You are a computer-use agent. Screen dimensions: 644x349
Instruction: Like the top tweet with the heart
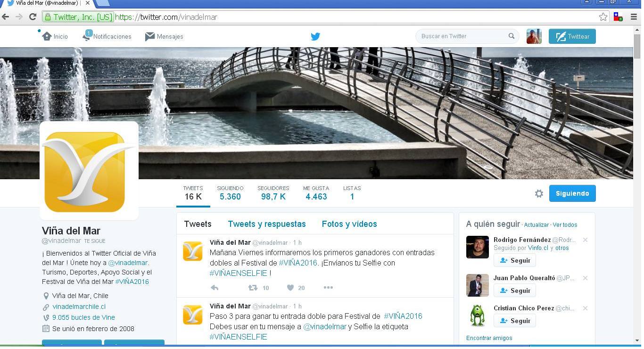point(291,288)
